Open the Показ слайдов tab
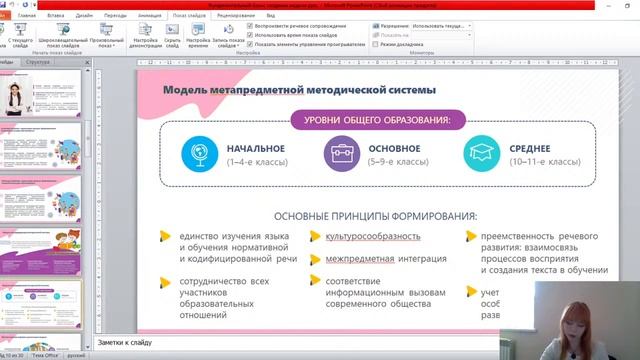Screen dimensions: 640x360 click(189, 16)
